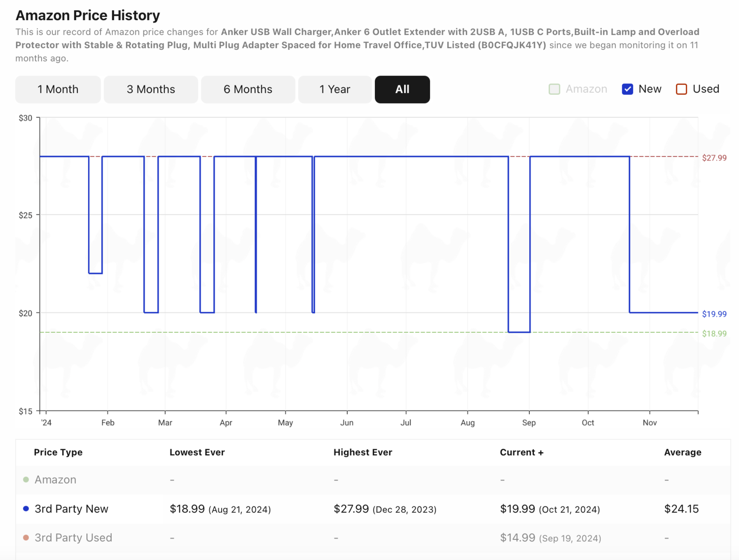Viewport: 739px width, 560px height.
Task: Tick the Used price checkbox
Action: (x=682, y=89)
